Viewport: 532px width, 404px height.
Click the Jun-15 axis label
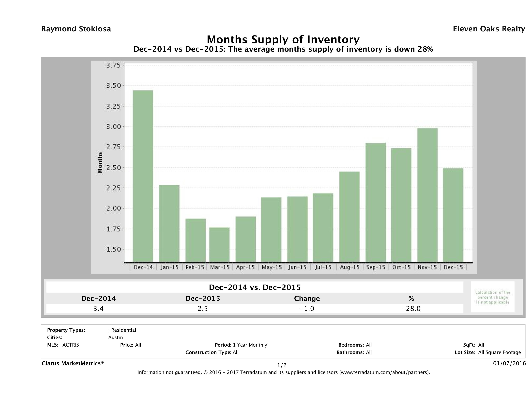pyautogui.click(x=297, y=267)
